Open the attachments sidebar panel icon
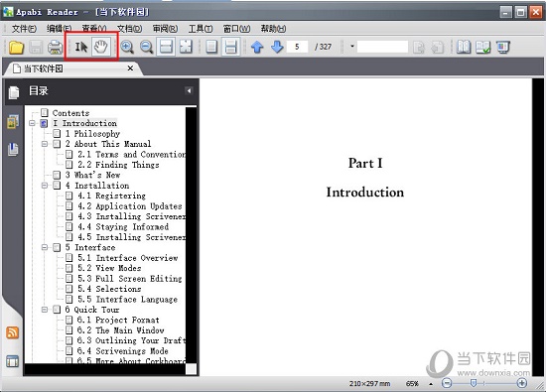 [13, 149]
